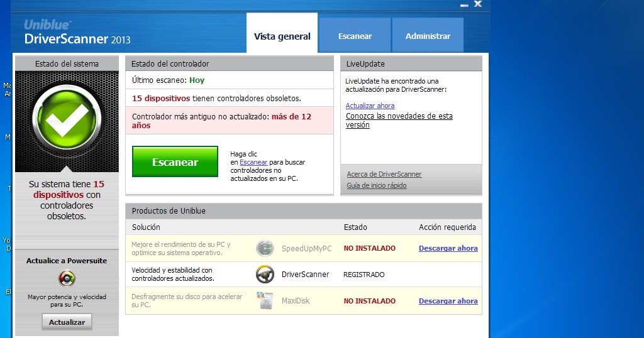644x338 pixels.
Task: Click 'Velocidad y estabilidad' description
Action: click(173, 274)
